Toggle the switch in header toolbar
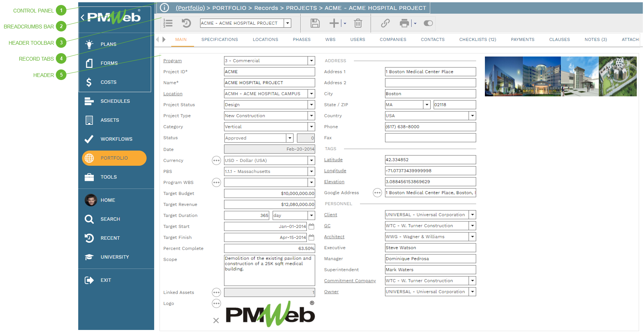The width and height of the screenshot is (644, 333). (428, 23)
